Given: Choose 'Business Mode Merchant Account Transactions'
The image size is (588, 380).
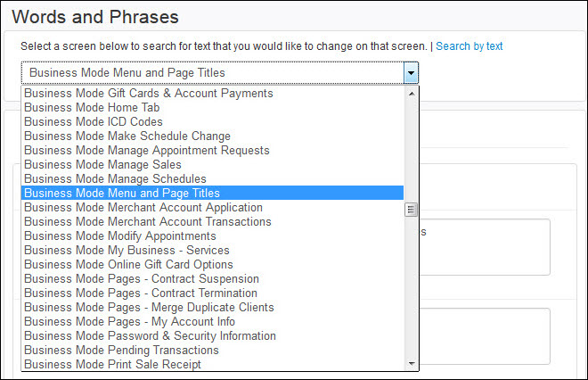Looking at the screenshot, I should point(148,221).
